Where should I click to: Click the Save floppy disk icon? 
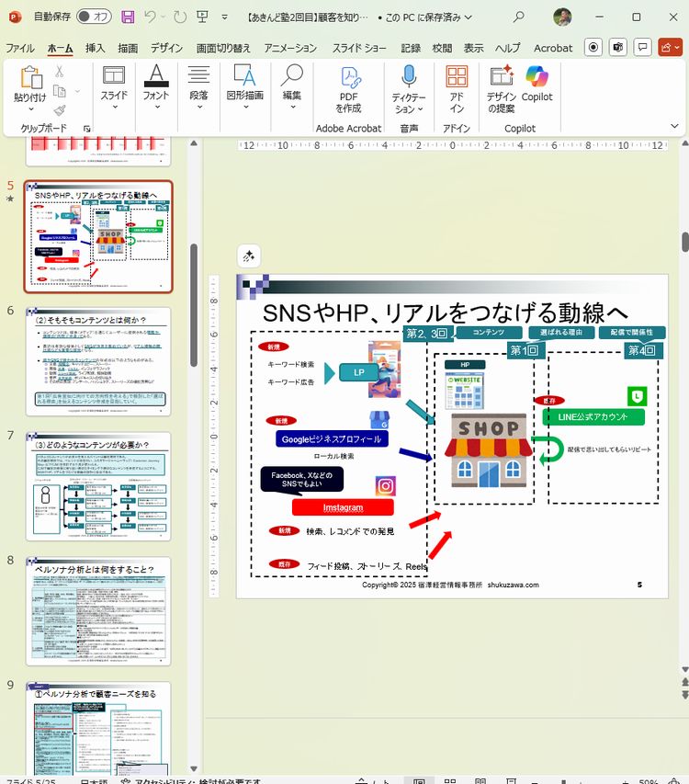[x=127, y=17]
